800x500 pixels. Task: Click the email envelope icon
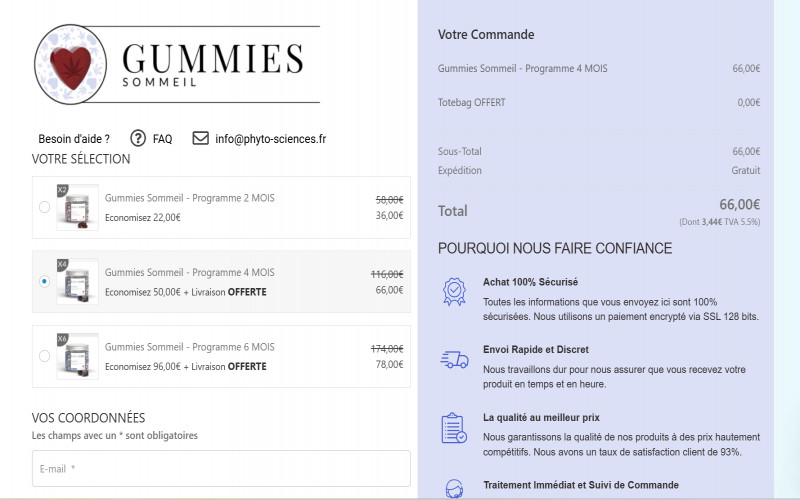[201, 138]
